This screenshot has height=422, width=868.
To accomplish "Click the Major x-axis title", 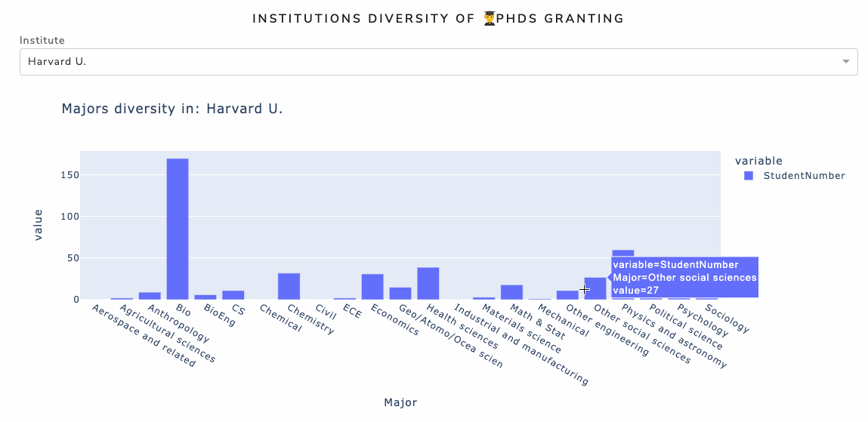I will pos(400,402).
